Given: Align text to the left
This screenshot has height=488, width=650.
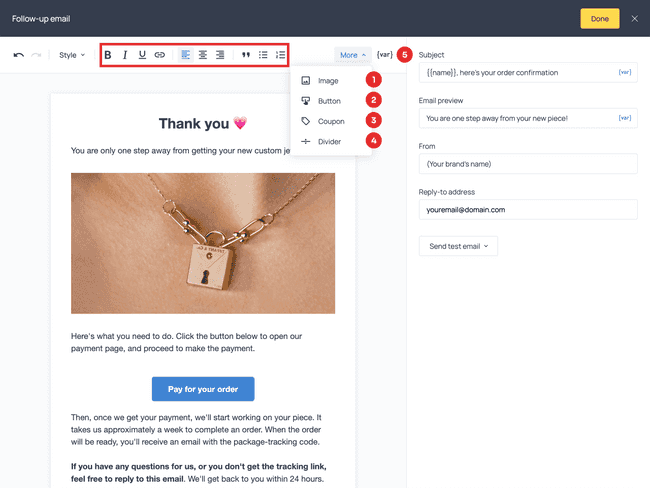Looking at the screenshot, I should tap(185, 55).
